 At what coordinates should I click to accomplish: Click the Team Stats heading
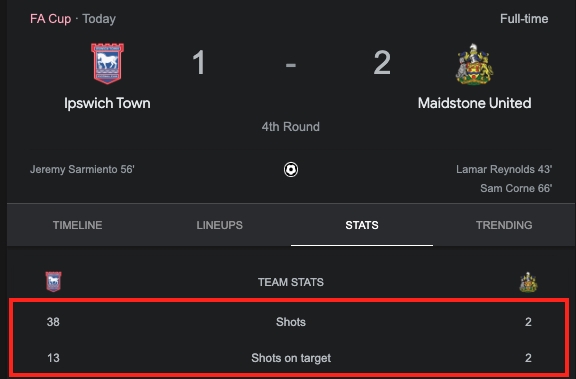tap(291, 282)
